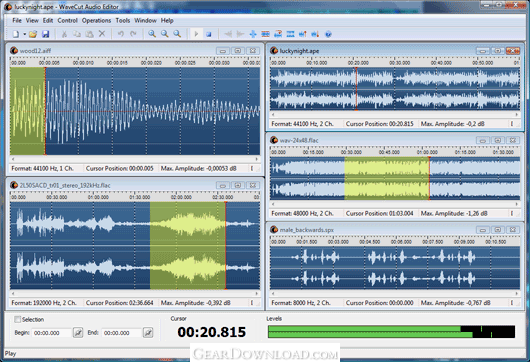
Task: Open the dropdown arrow beside New file
Action: tap(24, 34)
